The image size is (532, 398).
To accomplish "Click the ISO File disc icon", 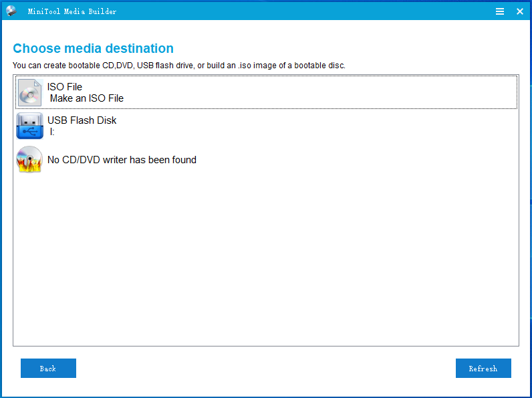I will point(30,92).
